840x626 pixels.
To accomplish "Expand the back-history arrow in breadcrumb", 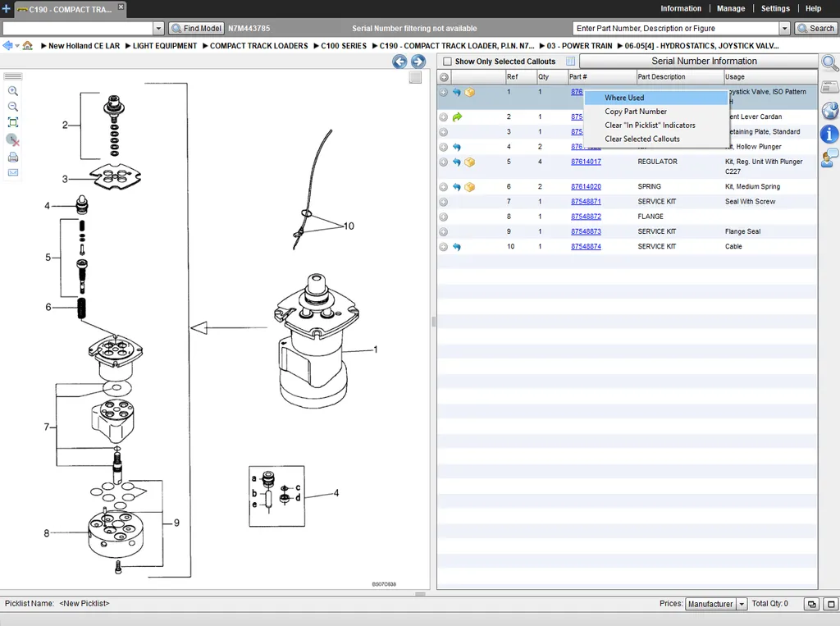I will pos(17,46).
